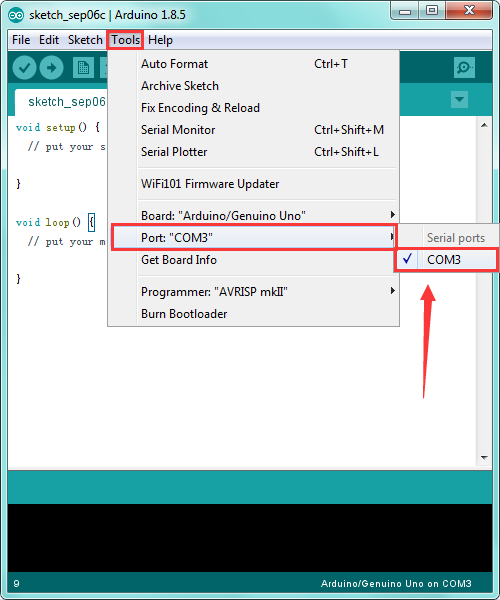Open Serial Monitor from Tools menu
This screenshot has width=500, height=600.
pos(253,130)
